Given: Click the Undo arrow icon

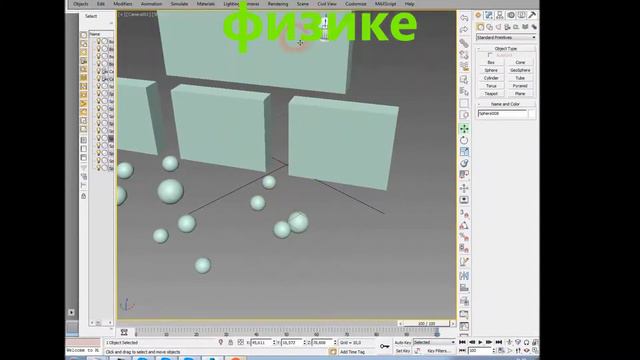Looking at the screenshot, I should (x=464, y=18).
